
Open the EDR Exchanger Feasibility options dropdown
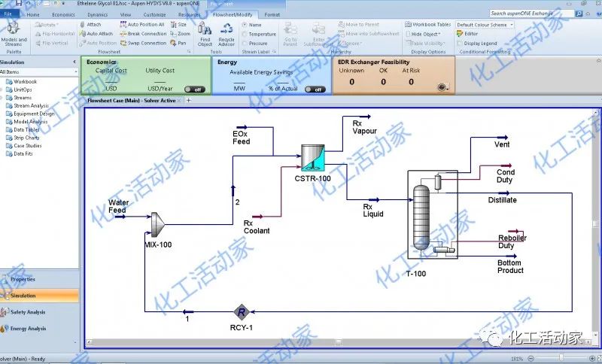click(x=442, y=87)
